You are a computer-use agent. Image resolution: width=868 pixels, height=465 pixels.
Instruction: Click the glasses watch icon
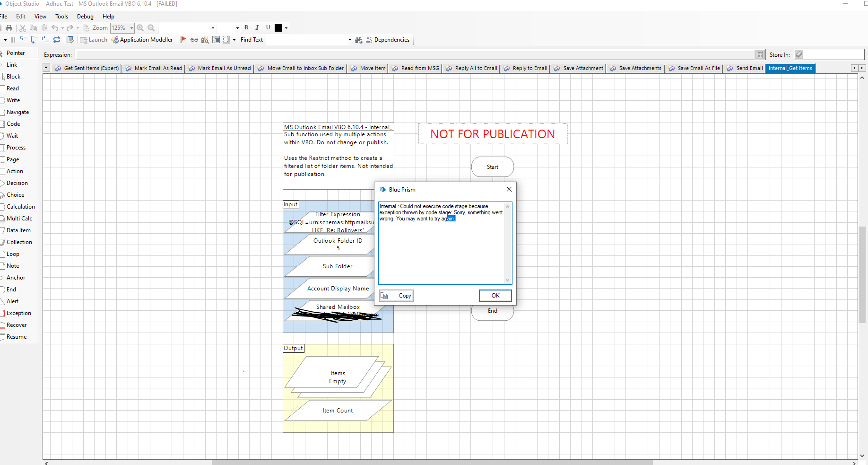pyautogui.click(x=194, y=40)
